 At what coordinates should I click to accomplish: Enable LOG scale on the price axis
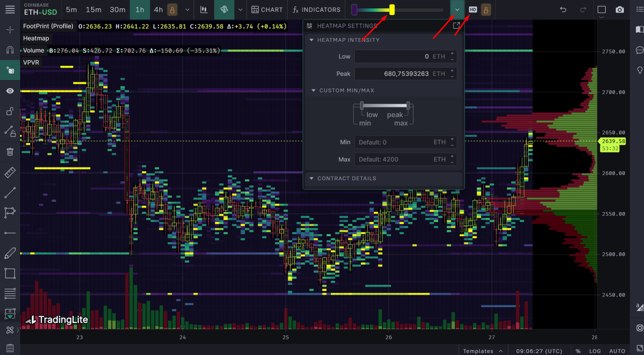click(x=595, y=351)
